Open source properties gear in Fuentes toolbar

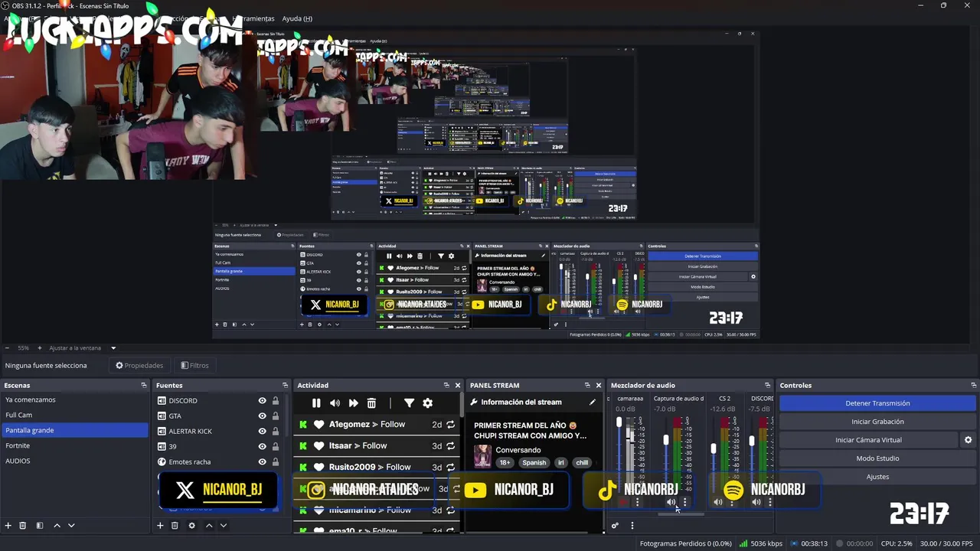pos(191,526)
